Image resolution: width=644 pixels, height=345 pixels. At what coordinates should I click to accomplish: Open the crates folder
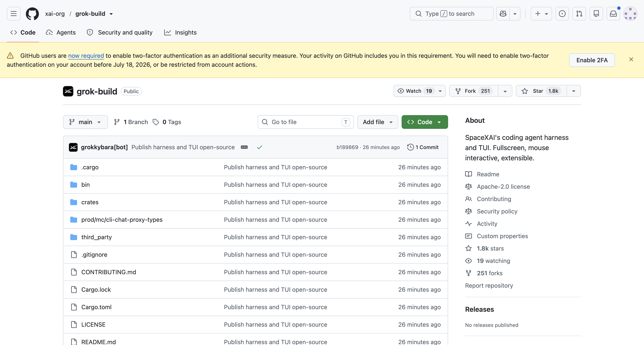tap(90, 202)
